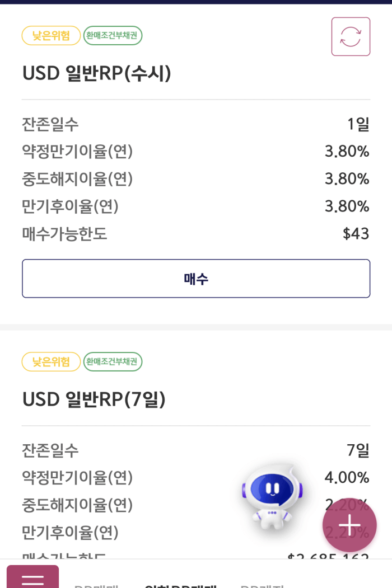
Task: Click the 잔존일수 1일 row
Action: [x=195, y=123]
